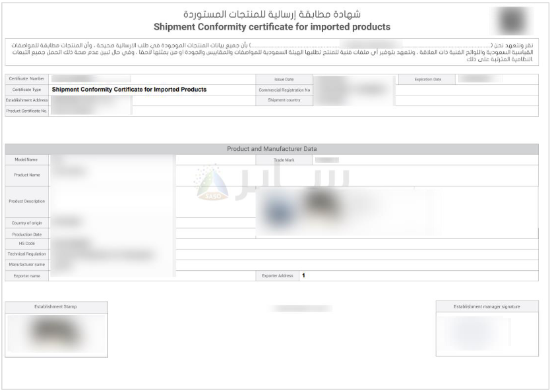Click the 'Commercial Registration No' label
Screen dimensions: 552x392
284,90
